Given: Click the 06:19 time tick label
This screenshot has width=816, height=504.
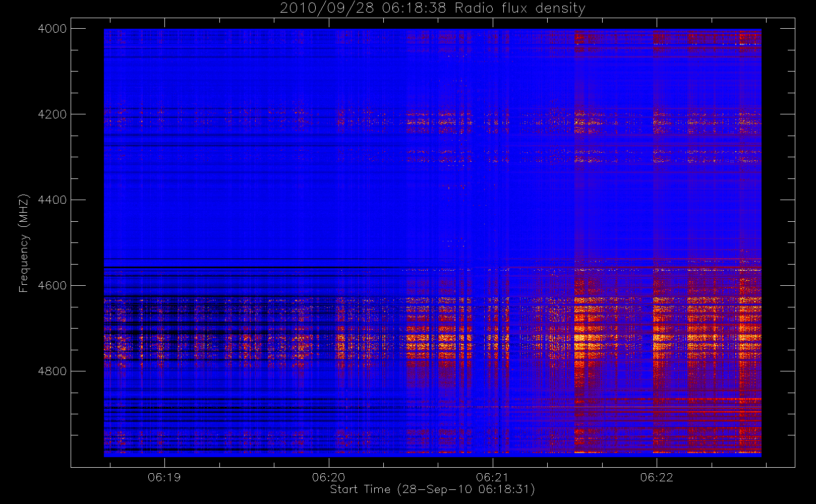Looking at the screenshot, I should 164,477.
